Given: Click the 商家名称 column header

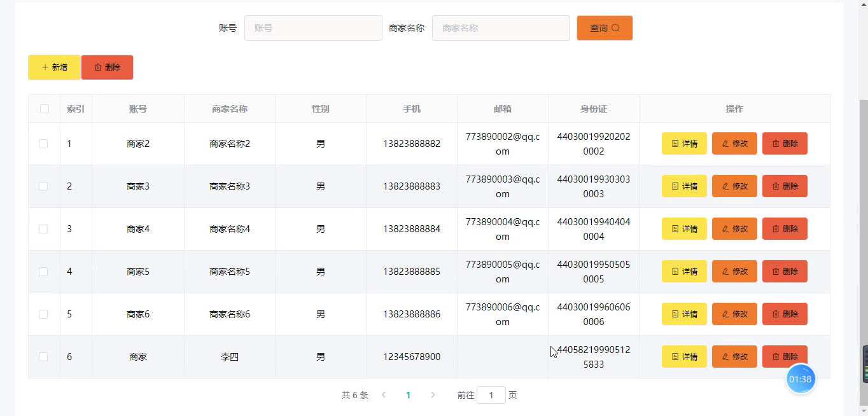Looking at the screenshot, I should 230,109.
